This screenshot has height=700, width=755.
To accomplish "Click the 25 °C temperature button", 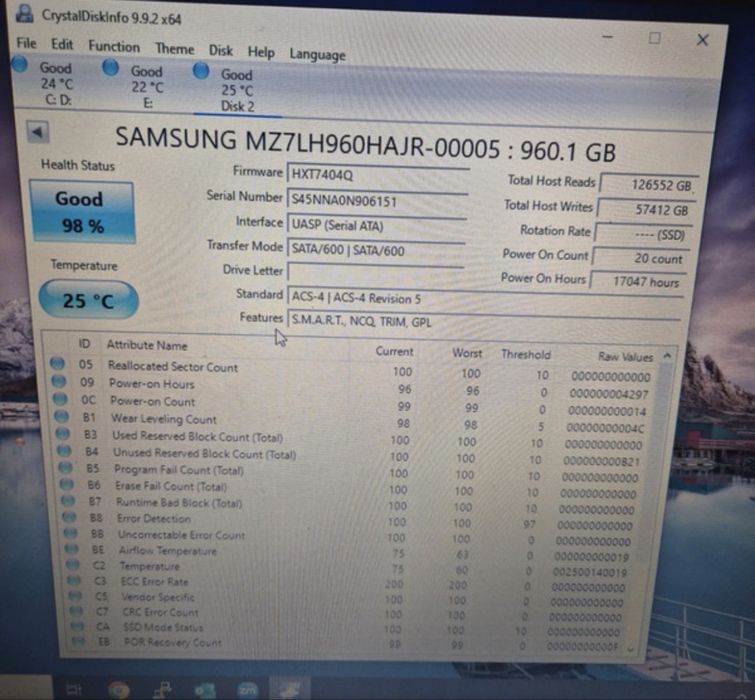I will 88,300.
